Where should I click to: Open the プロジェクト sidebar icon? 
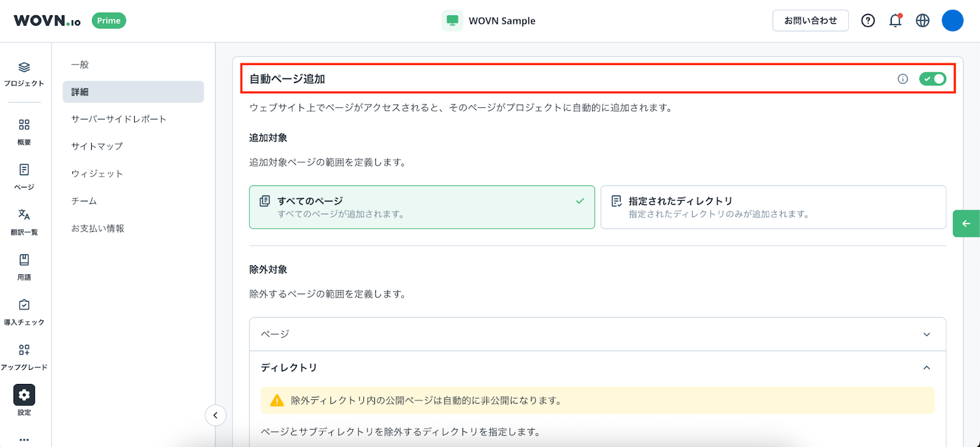(x=24, y=68)
